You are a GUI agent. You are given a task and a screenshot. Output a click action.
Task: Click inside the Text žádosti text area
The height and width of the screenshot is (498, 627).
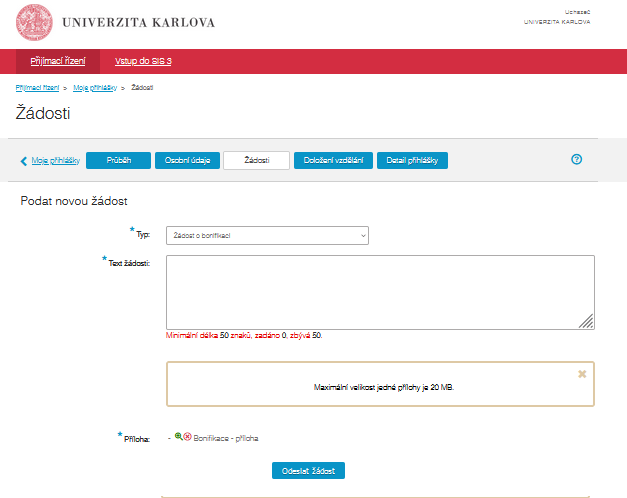(x=379, y=291)
